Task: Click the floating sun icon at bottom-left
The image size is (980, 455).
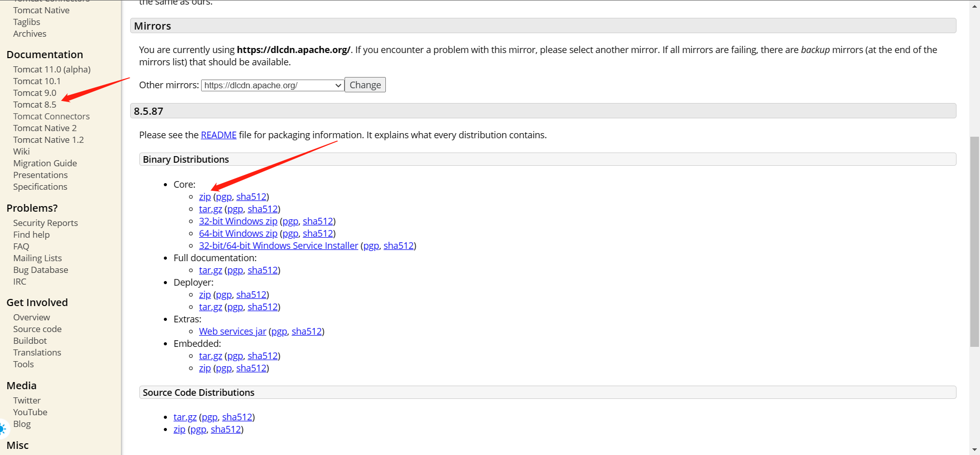Action: (3, 429)
